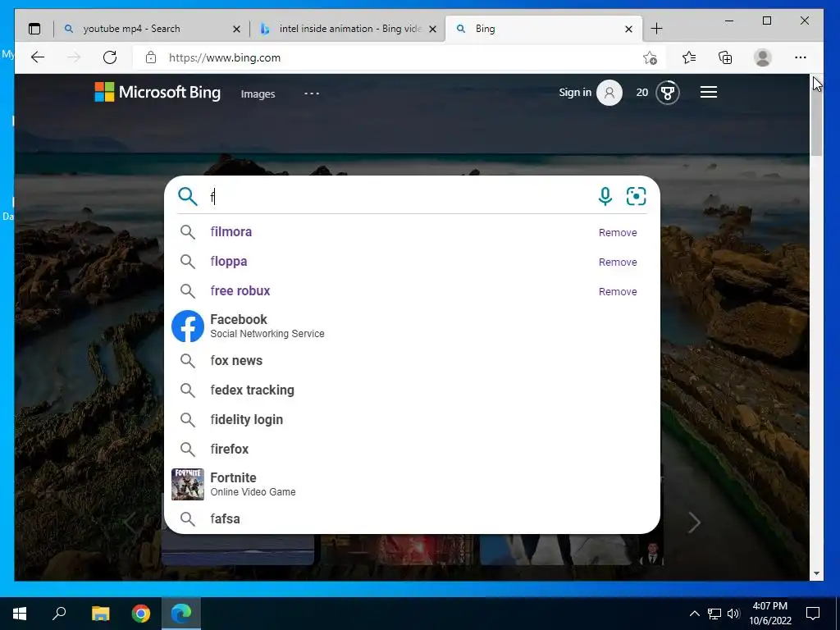Open Bing hamburger settings menu
Screen dimensions: 840x630
point(708,92)
